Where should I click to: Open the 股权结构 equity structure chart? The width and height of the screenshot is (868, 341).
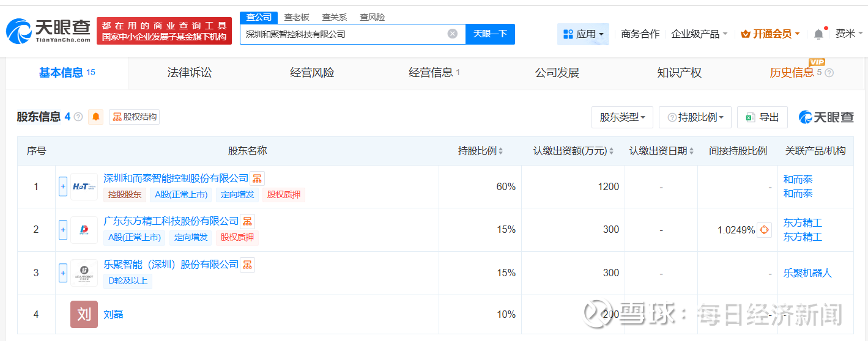click(x=135, y=117)
